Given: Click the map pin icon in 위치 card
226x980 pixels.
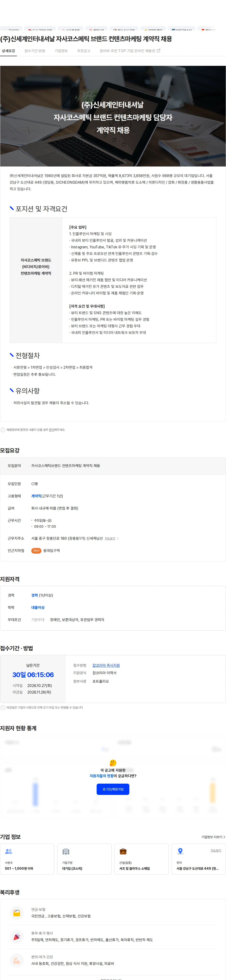Looking at the screenshot, I should 180,851.
